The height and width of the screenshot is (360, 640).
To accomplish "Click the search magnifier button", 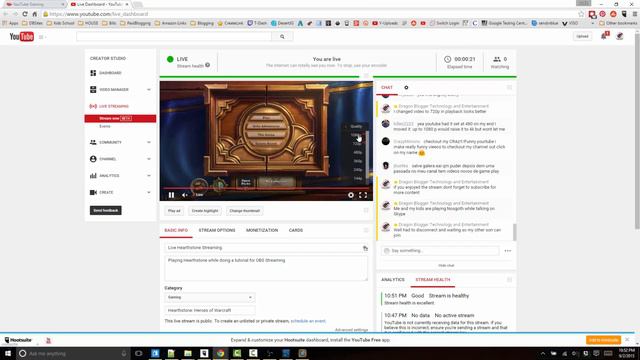I will click(282, 37).
